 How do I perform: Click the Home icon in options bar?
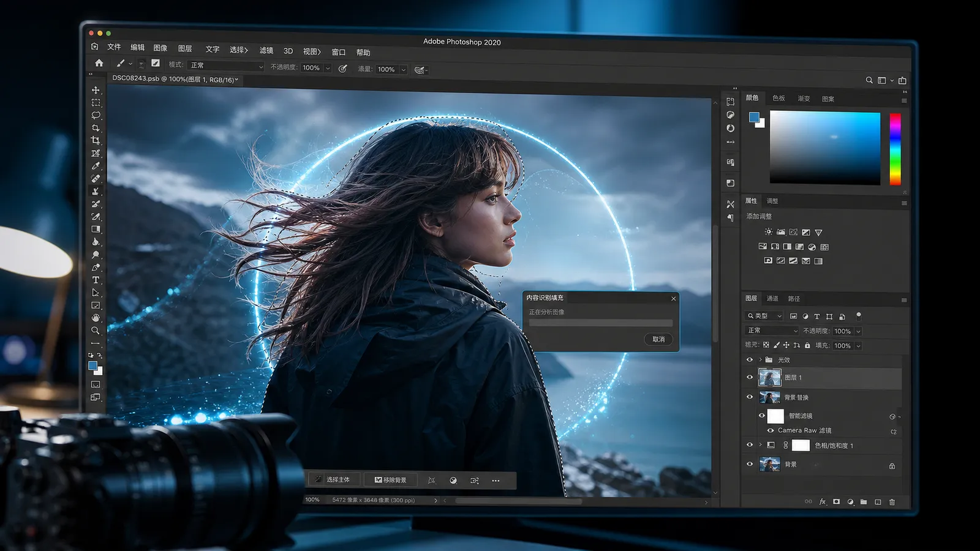tap(99, 62)
